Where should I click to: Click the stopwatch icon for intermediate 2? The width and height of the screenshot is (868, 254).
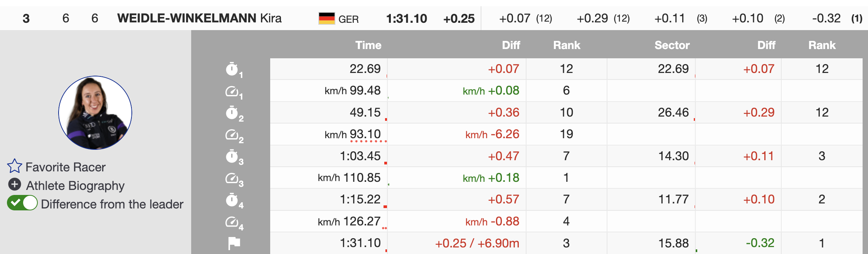click(232, 113)
